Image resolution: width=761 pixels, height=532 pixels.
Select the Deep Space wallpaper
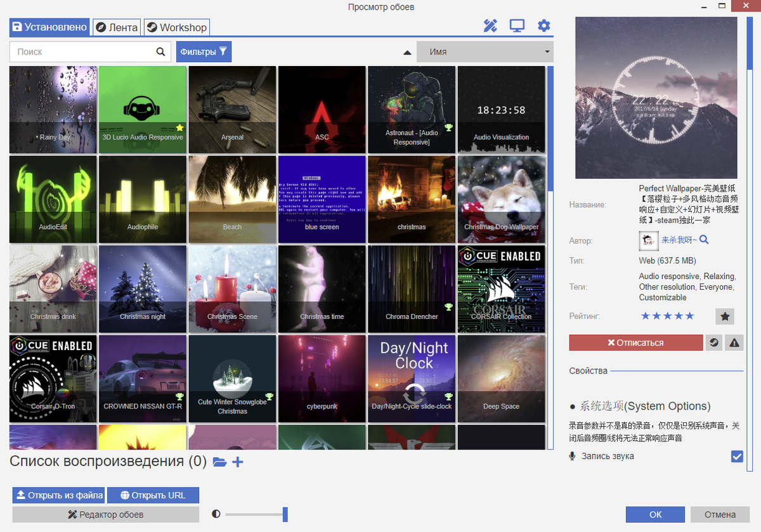tap(501, 379)
